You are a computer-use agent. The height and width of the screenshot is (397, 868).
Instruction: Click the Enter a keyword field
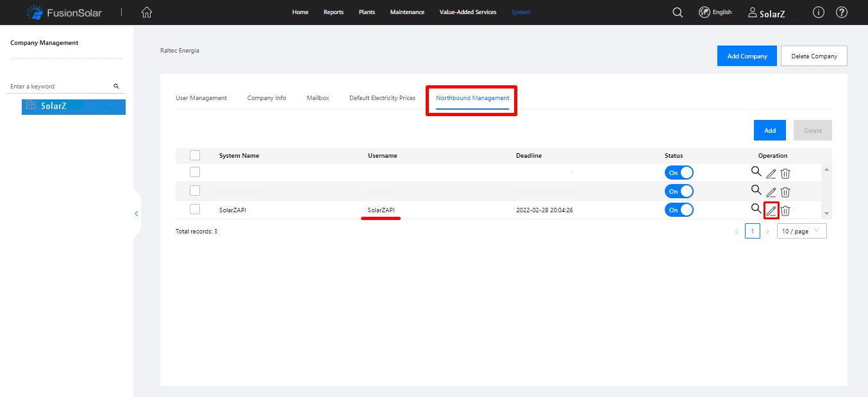[x=59, y=86]
